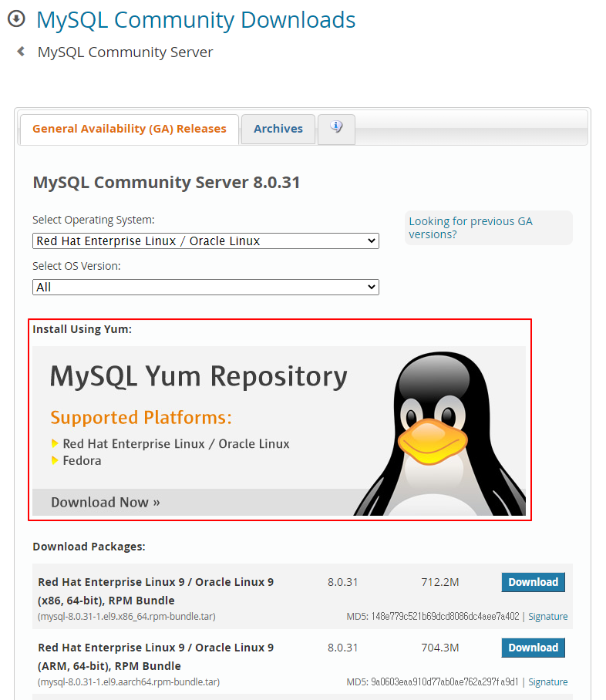
Task: Click the 704.3M file size value
Action: (440, 648)
